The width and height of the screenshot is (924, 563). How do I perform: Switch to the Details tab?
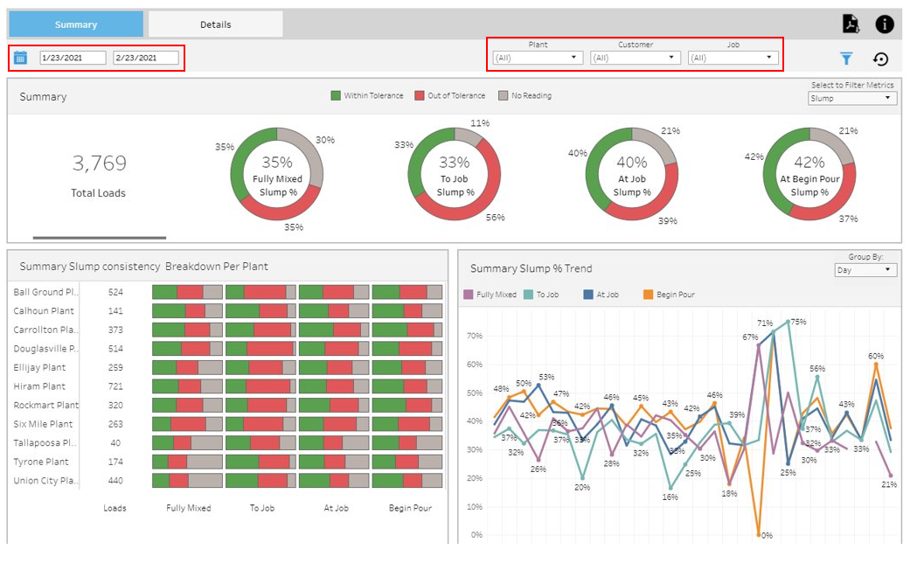pos(215,24)
